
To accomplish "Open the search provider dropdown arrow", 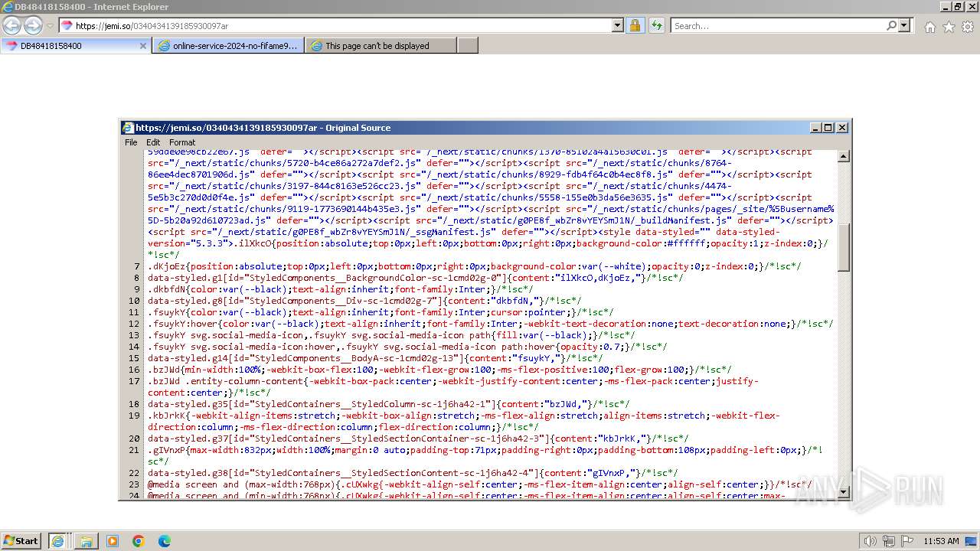I will [904, 25].
